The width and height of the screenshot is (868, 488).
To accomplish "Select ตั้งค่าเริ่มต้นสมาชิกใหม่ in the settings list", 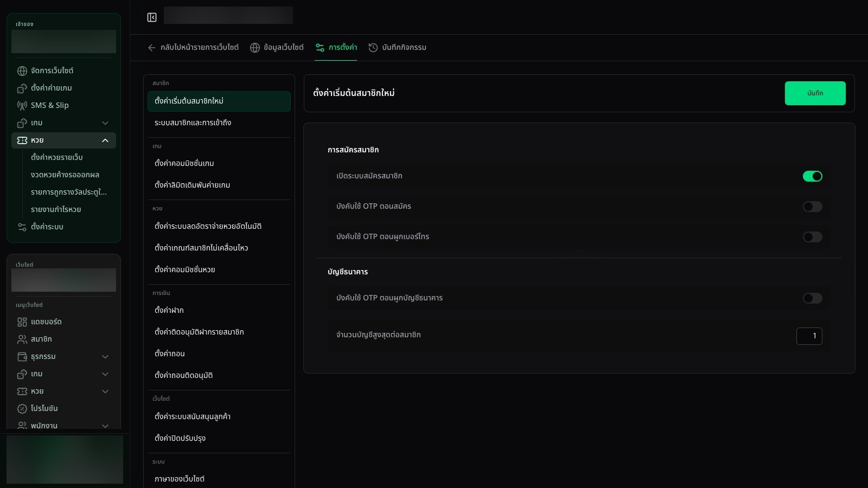I will [x=219, y=101].
